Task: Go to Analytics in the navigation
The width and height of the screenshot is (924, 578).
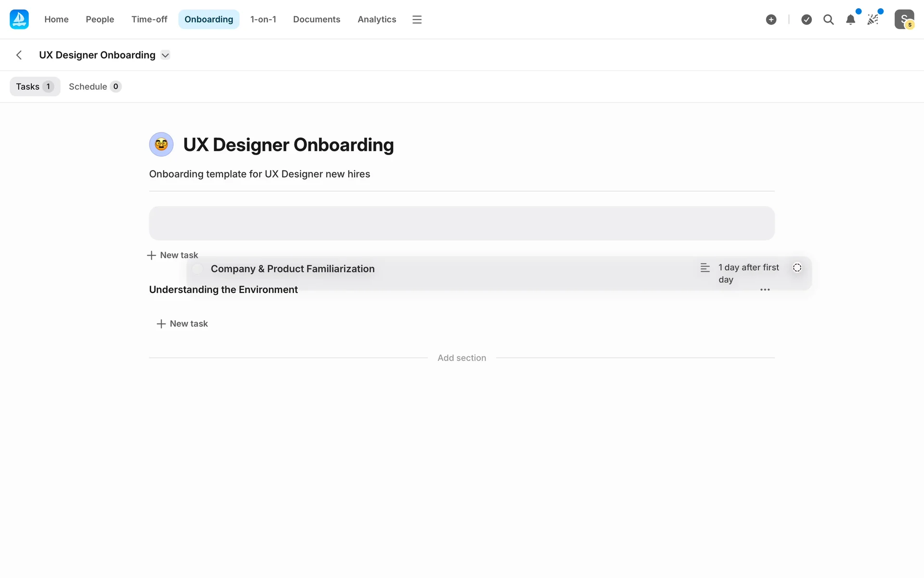Action: (x=376, y=19)
